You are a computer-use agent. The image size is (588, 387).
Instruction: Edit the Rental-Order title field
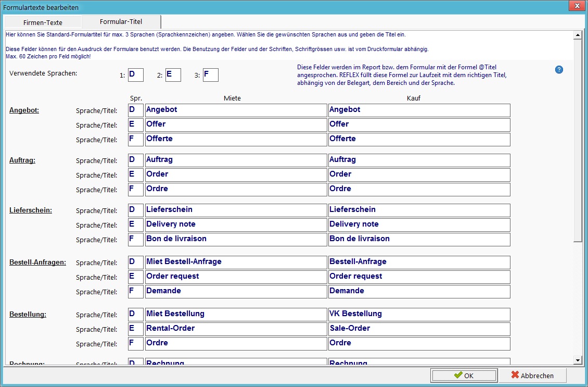coord(235,329)
